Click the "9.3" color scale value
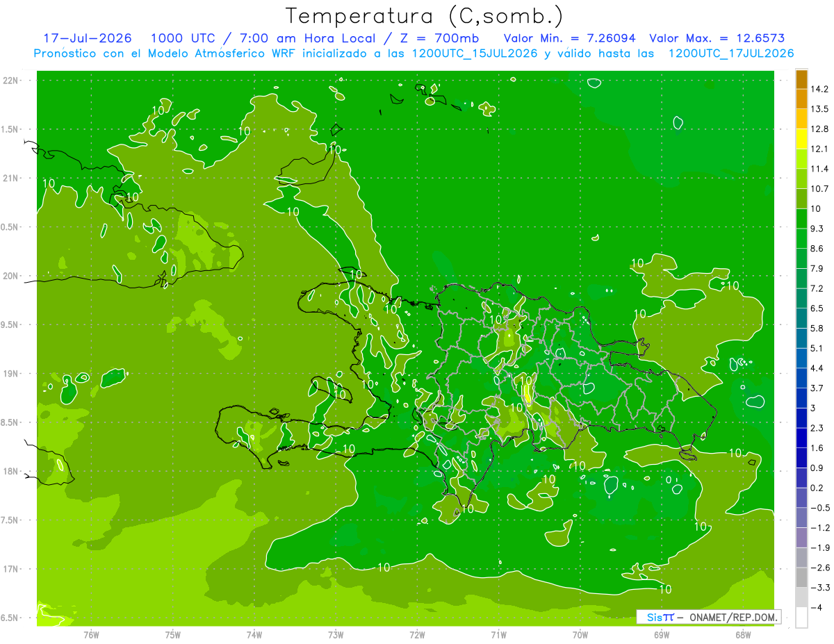834x644 pixels. coord(817,229)
